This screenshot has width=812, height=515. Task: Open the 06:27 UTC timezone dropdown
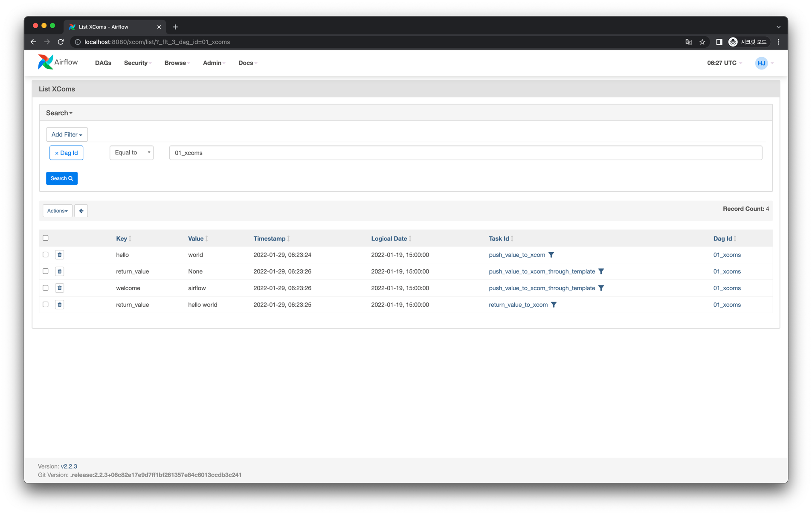tap(724, 63)
